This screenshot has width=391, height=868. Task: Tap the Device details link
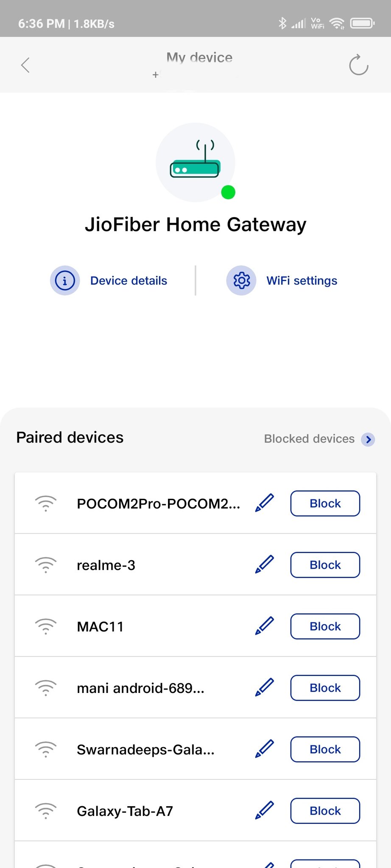click(x=128, y=281)
